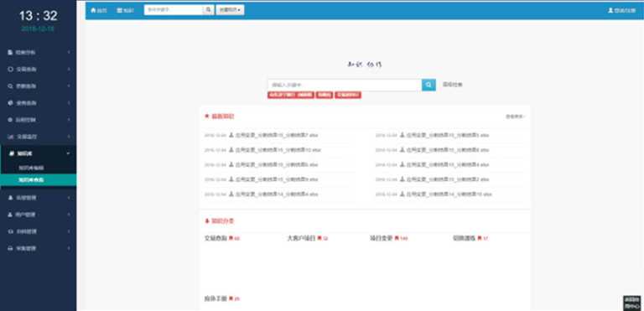Screen dimensions: 644x311
Task: Collapse the 知识库 sidebar menu chevron
Action: tap(69, 153)
